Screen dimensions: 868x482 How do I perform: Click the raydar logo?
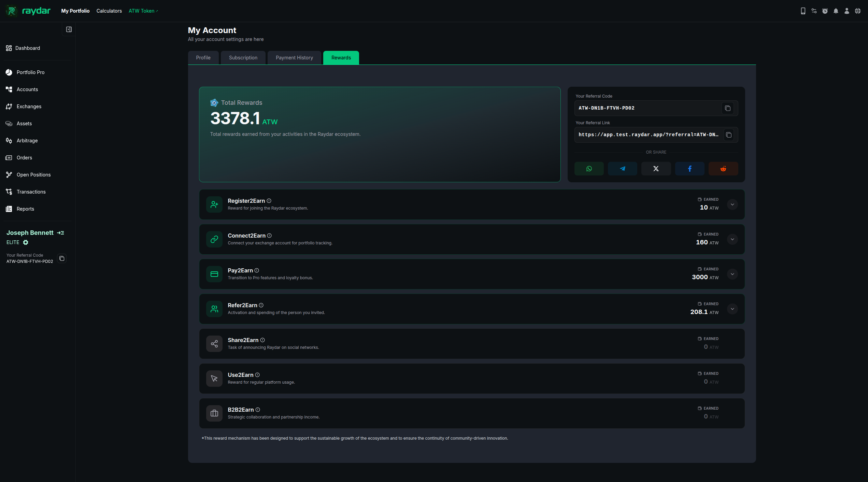point(28,11)
